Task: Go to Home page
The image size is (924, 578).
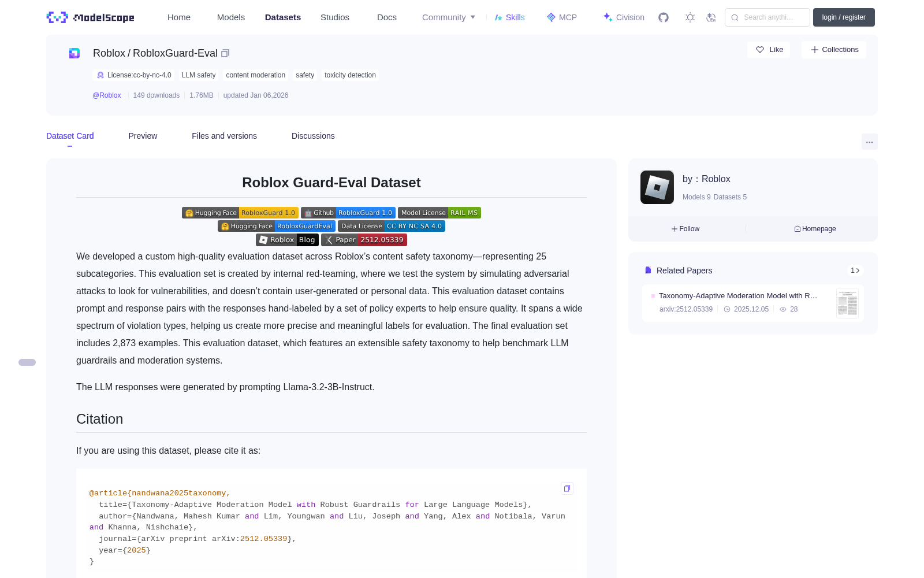Action: [179, 17]
